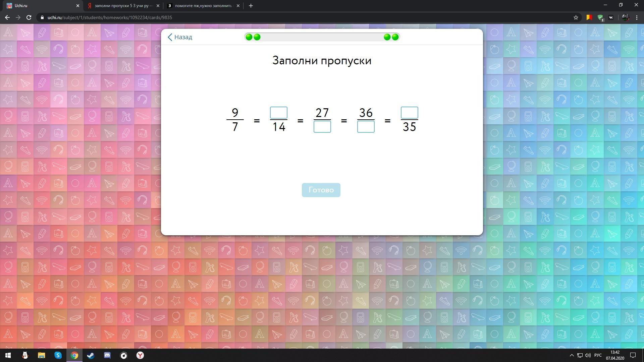The width and height of the screenshot is (644, 362).
Task: Open the Chrome profile avatar
Action: click(625, 17)
